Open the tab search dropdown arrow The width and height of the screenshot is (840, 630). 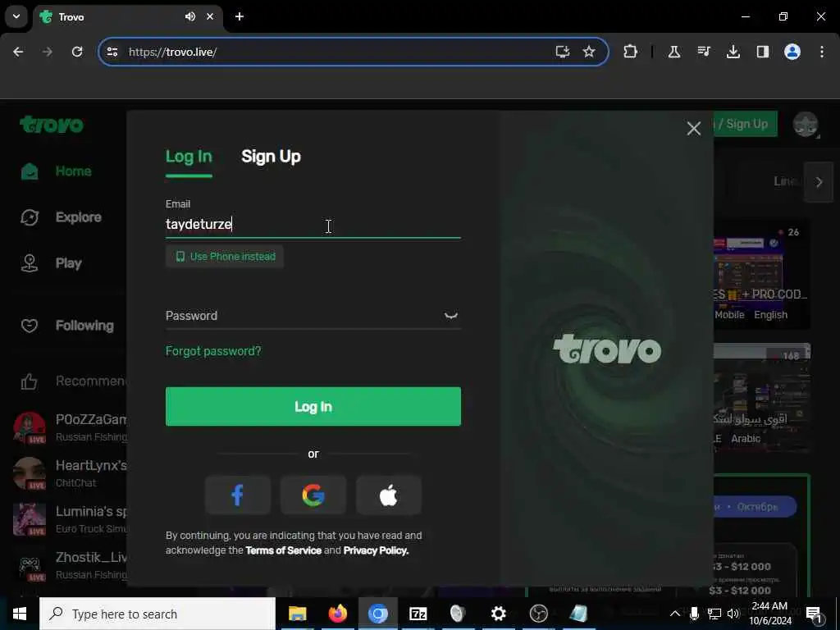(x=16, y=16)
